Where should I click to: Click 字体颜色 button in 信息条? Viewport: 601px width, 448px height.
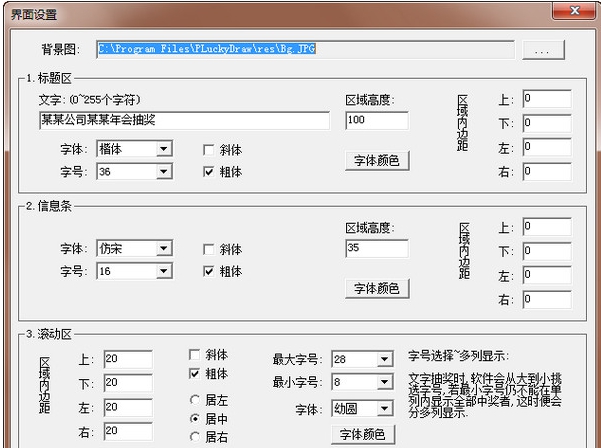(x=377, y=288)
